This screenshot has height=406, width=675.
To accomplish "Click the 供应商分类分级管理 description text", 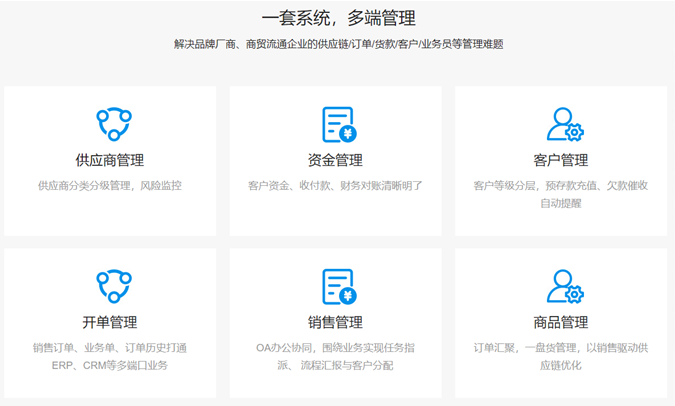I will click(110, 186).
